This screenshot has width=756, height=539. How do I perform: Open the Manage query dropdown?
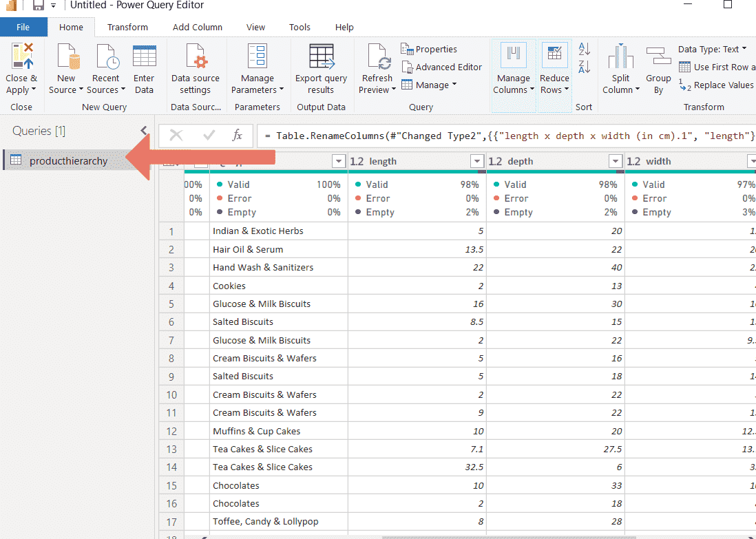click(429, 85)
